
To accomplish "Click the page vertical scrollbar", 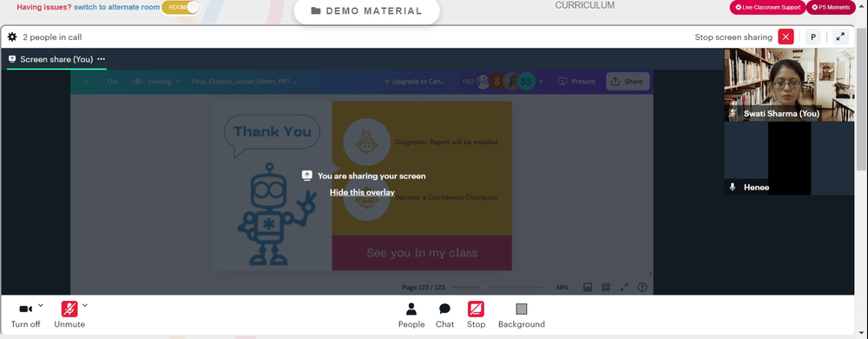I will click(x=861, y=100).
